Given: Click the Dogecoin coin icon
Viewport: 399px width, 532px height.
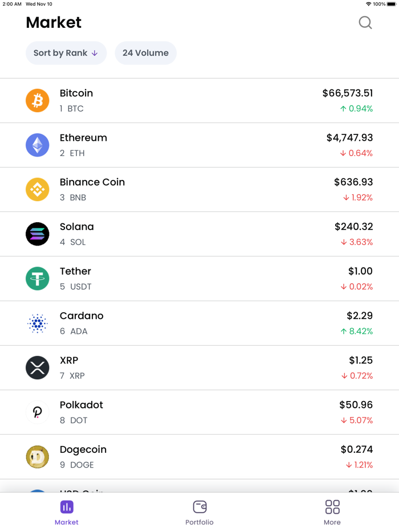Looking at the screenshot, I should pos(38,456).
